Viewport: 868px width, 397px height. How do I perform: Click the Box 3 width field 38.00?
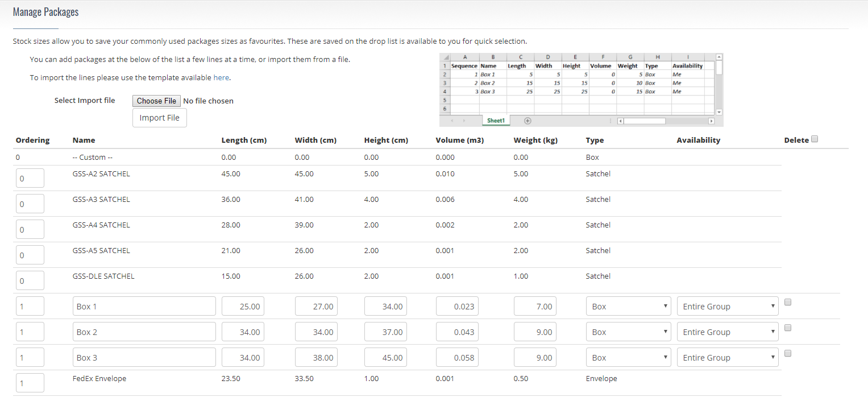click(316, 357)
